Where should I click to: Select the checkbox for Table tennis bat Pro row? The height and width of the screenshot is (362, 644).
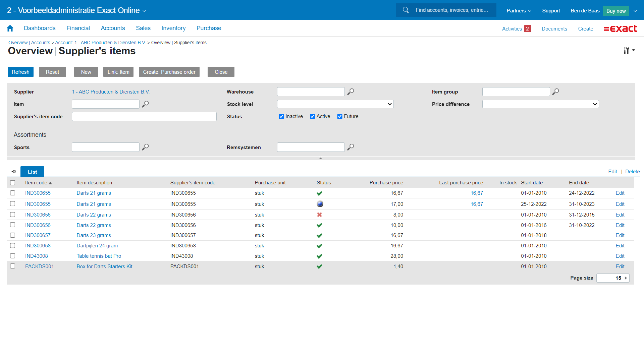13,256
